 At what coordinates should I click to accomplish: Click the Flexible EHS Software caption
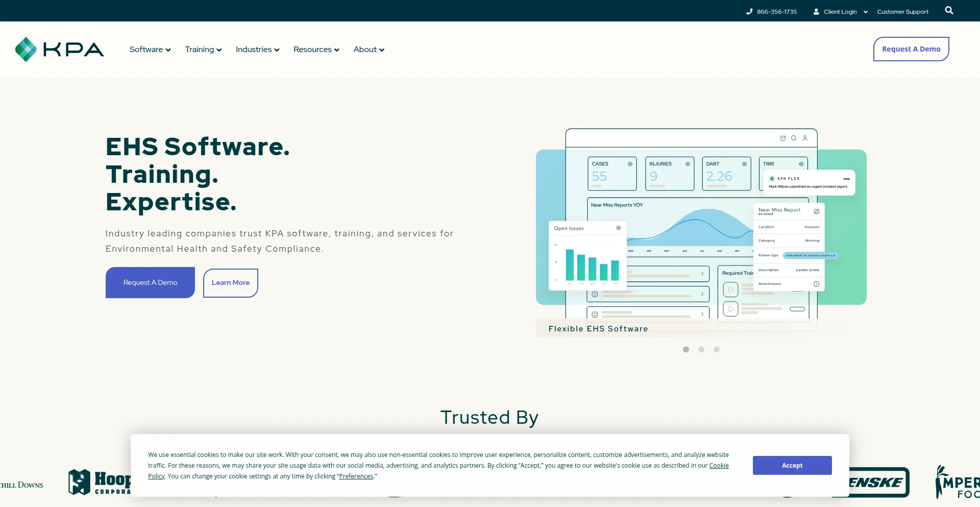point(598,329)
